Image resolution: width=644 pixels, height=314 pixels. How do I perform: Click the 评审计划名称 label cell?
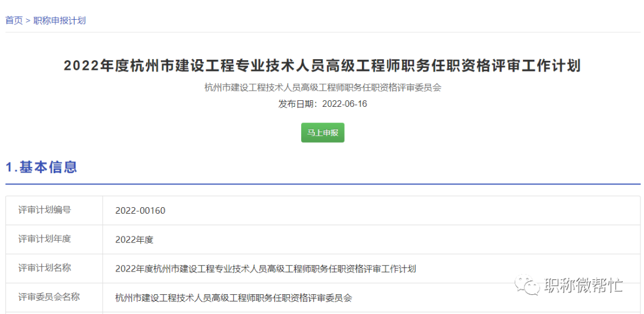pos(54,269)
